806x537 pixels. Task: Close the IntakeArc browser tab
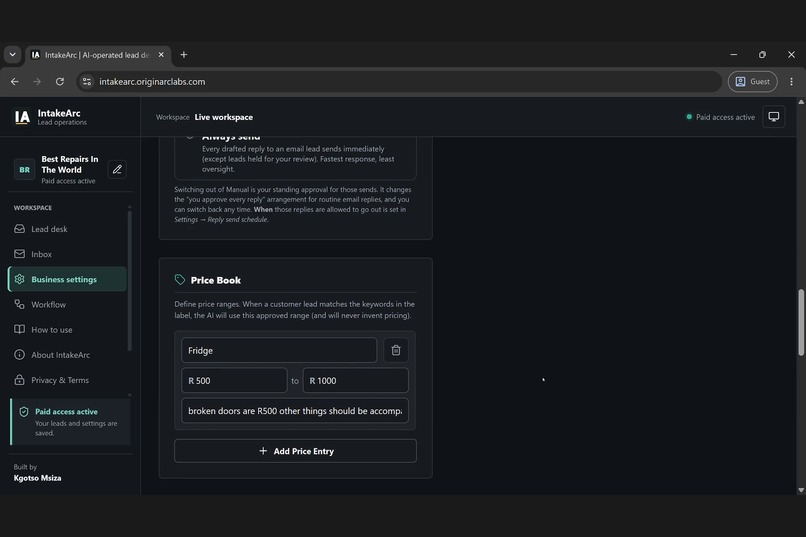pyautogui.click(x=161, y=54)
